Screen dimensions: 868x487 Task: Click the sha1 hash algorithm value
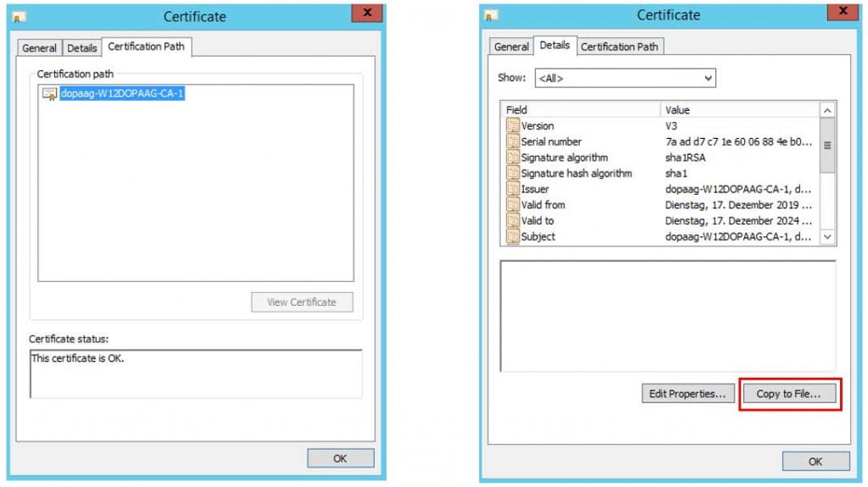point(676,174)
